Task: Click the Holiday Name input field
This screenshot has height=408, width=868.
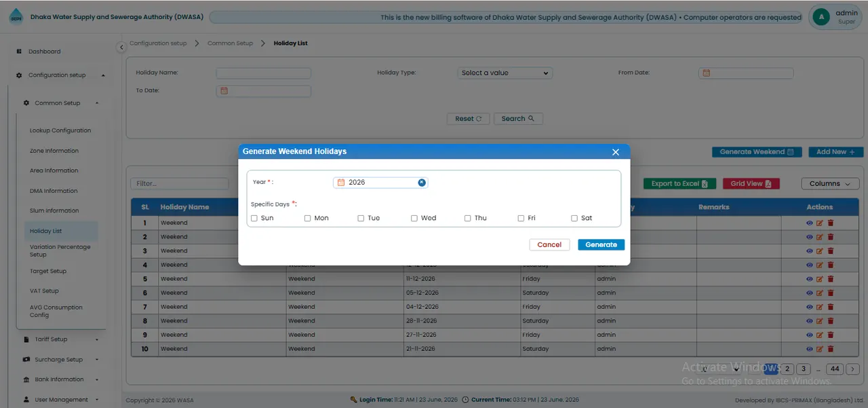Action: coord(263,73)
